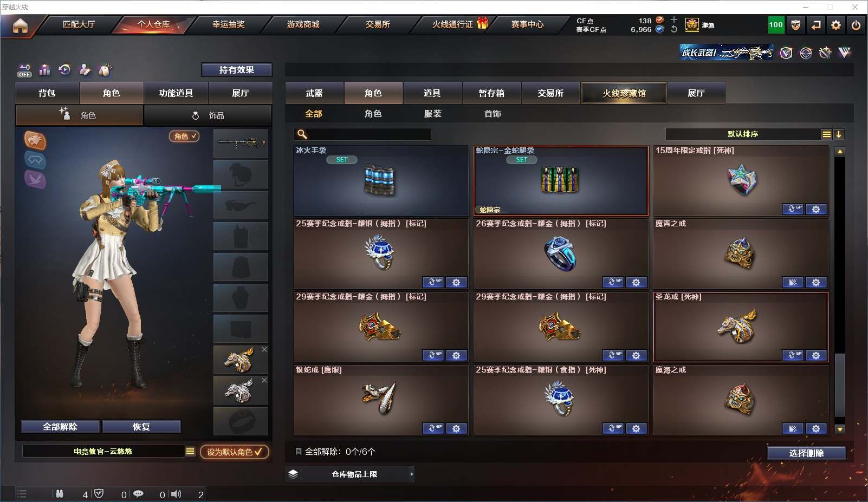868x502 pixels.
Task: Toggle the OFF switch icon
Action: tap(24, 70)
